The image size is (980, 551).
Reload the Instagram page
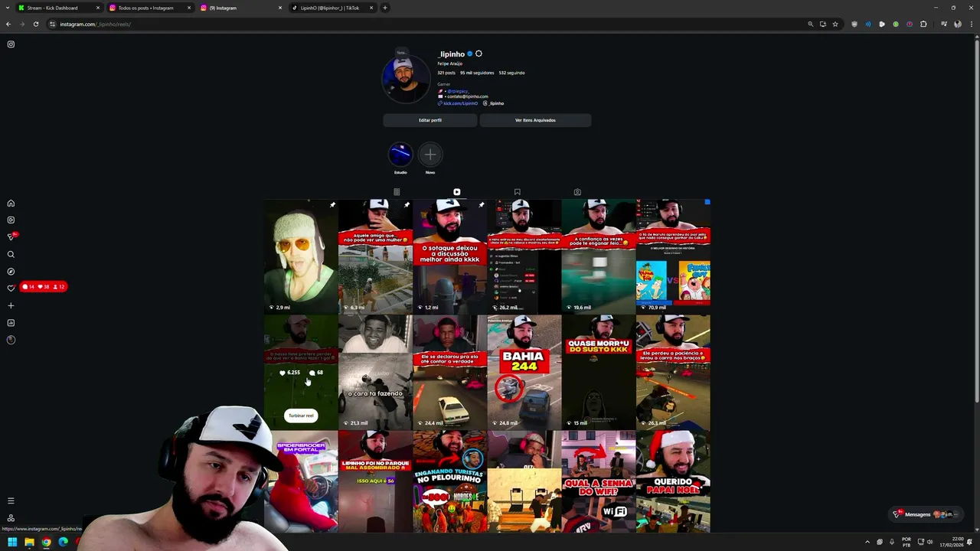35,24
